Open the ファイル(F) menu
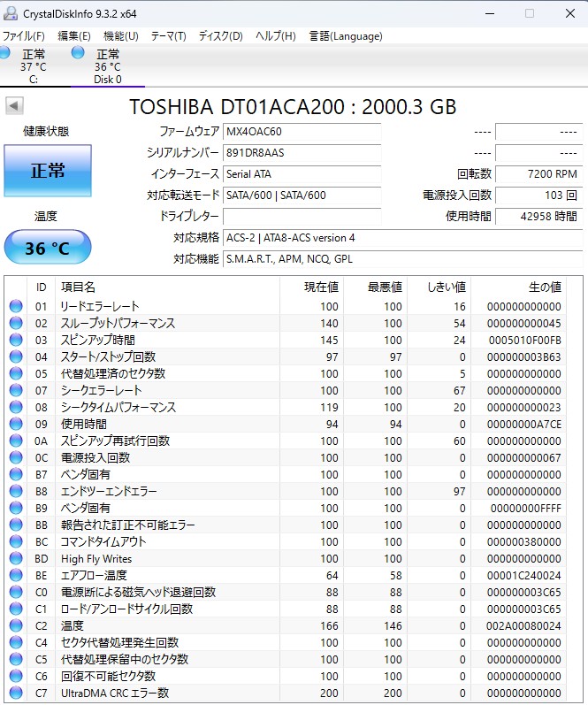 [x=24, y=36]
